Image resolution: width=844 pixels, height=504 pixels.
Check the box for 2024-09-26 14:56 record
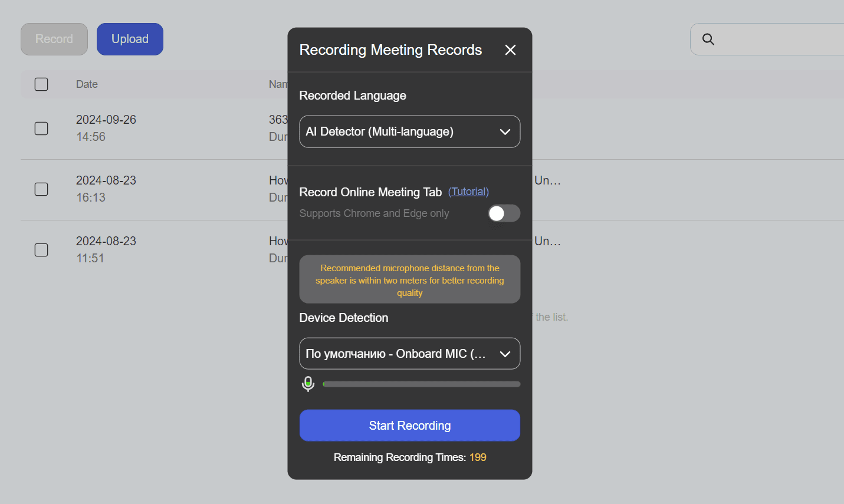point(41,129)
